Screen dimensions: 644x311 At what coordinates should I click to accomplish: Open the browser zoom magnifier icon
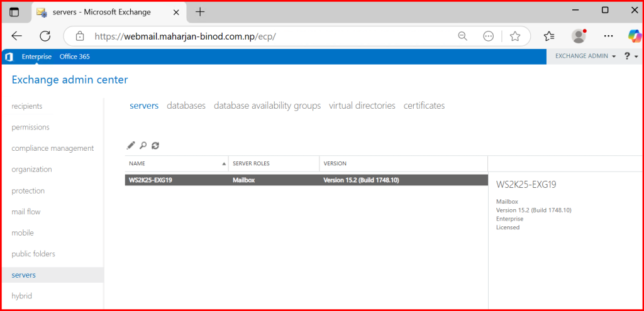[x=463, y=36]
